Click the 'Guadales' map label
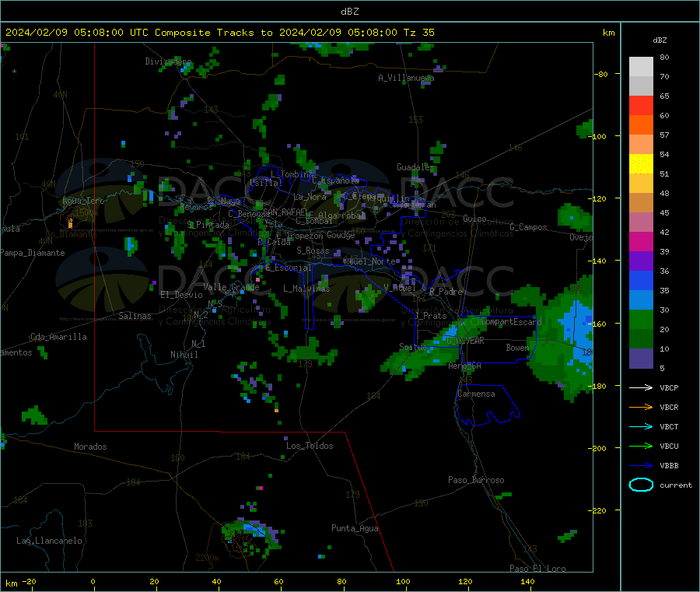 point(415,167)
